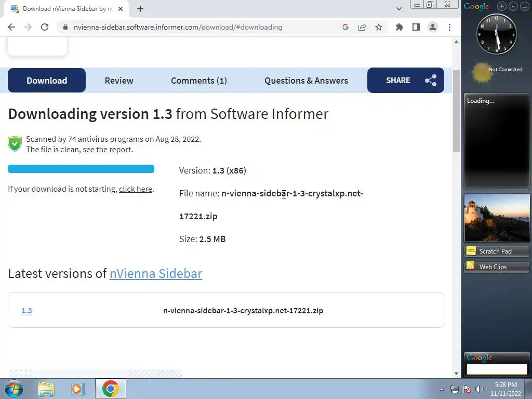View site security lock info

65,27
